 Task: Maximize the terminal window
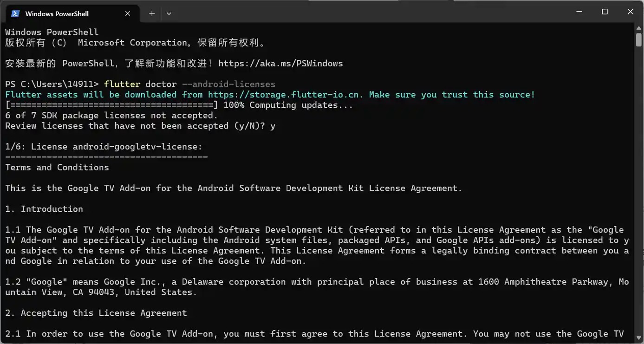point(605,12)
